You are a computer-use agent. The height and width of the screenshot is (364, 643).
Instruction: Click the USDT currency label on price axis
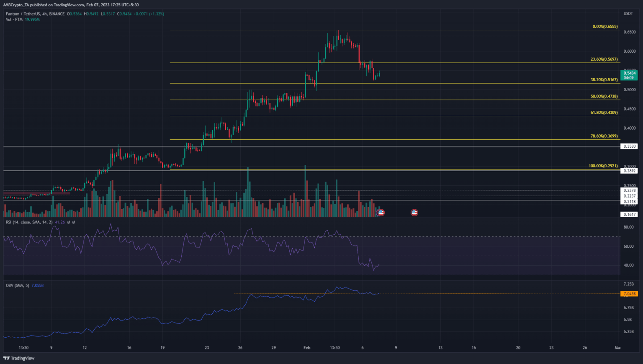628,14
